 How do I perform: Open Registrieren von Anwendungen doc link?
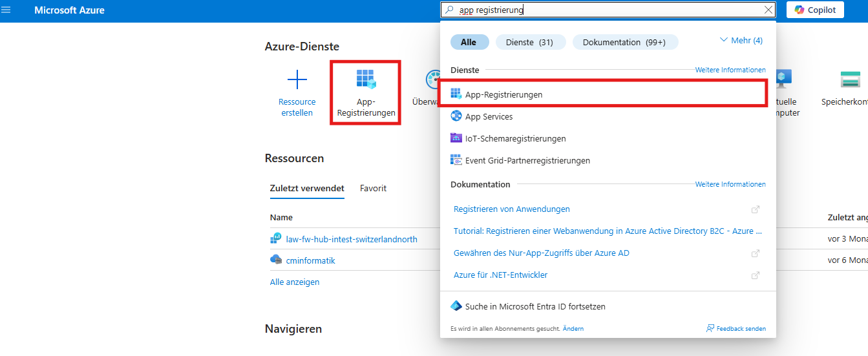pos(512,209)
